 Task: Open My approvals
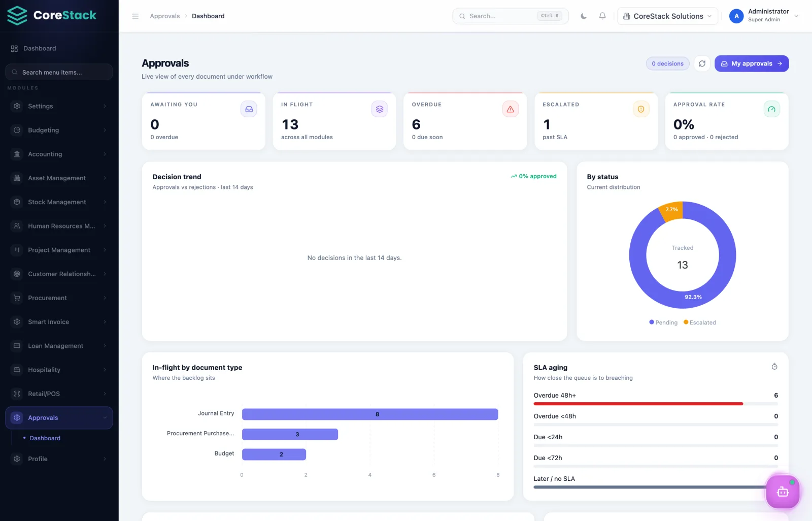point(752,63)
